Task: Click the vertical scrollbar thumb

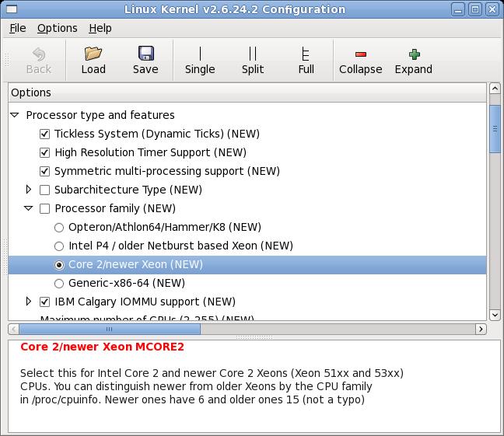Action: pos(495,129)
